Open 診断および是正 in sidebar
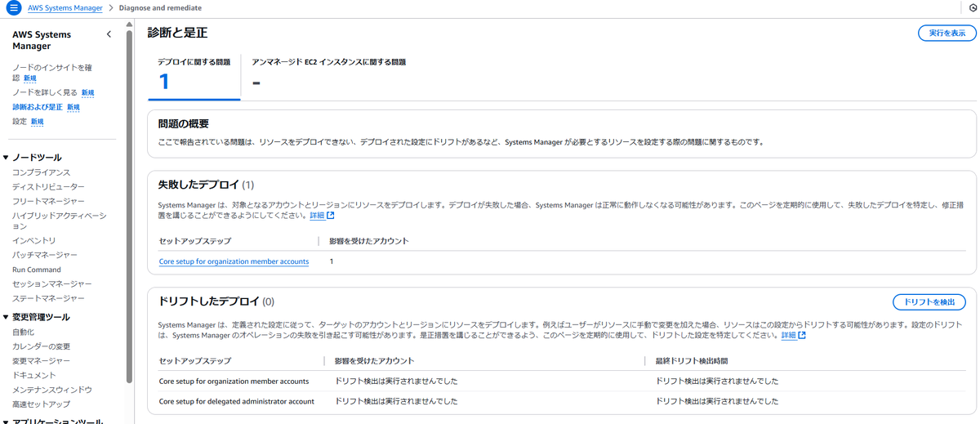 pyautogui.click(x=38, y=107)
